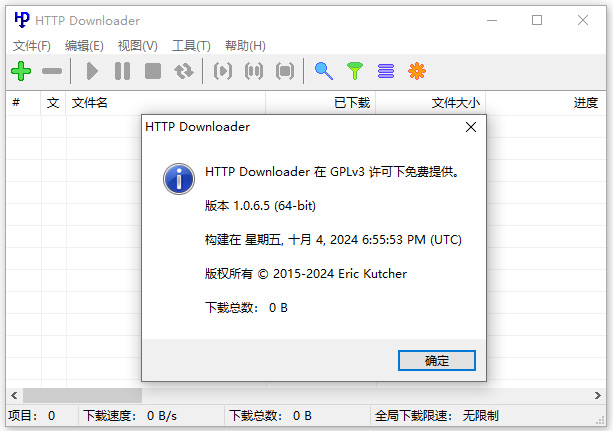Click 下载总数: 0 B in status bar
This screenshot has height=431, width=613.
coord(270,415)
